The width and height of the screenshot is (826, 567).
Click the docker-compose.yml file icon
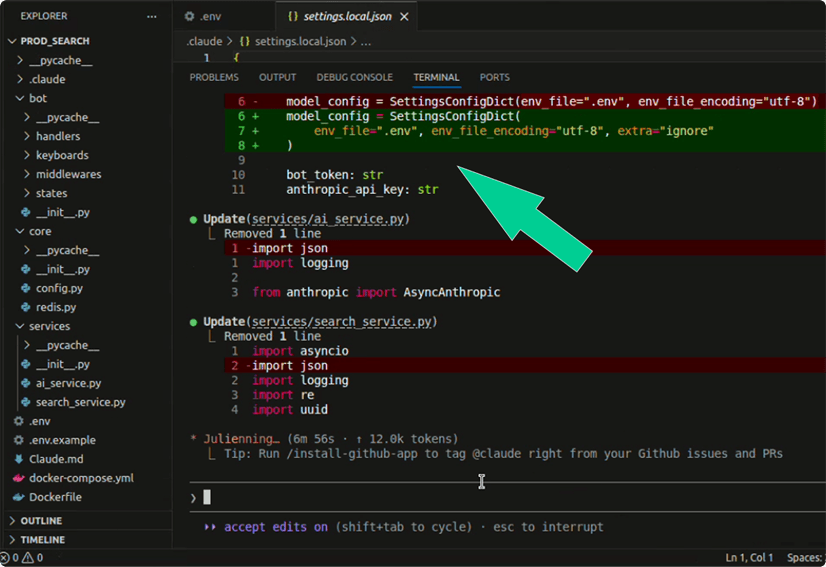[19, 478]
